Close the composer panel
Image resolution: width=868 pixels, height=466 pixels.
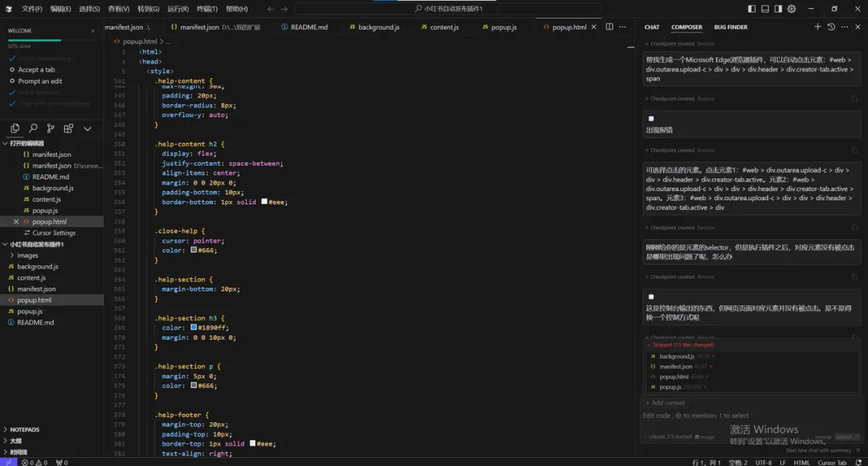pyautogui.click(x=858, y=27)
